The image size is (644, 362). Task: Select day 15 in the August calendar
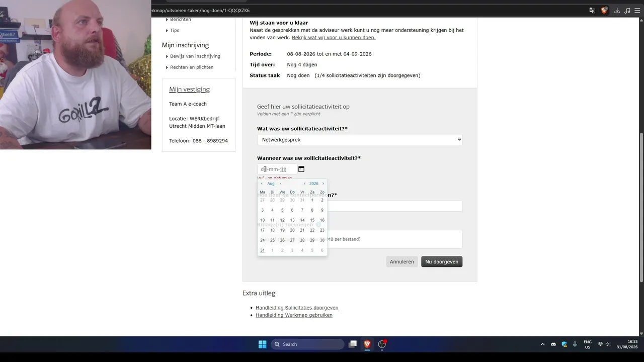312,220
